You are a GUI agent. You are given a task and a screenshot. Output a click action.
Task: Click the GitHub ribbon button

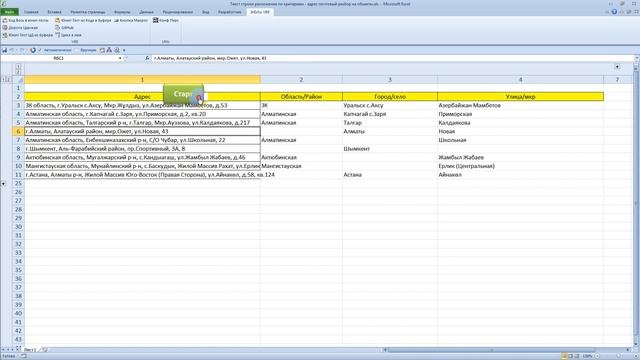pyautogui.click(x=64, y=28)
